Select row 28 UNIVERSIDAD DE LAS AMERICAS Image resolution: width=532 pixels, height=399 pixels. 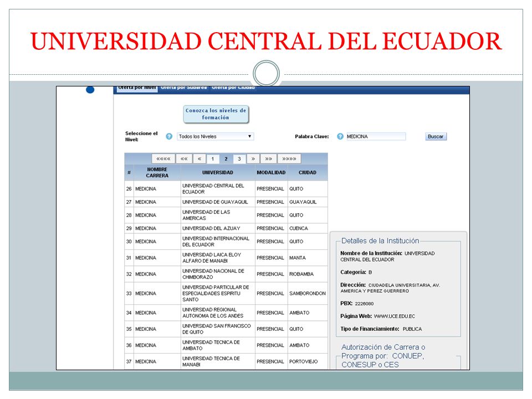pyautogui.click(x=226, y=215)
